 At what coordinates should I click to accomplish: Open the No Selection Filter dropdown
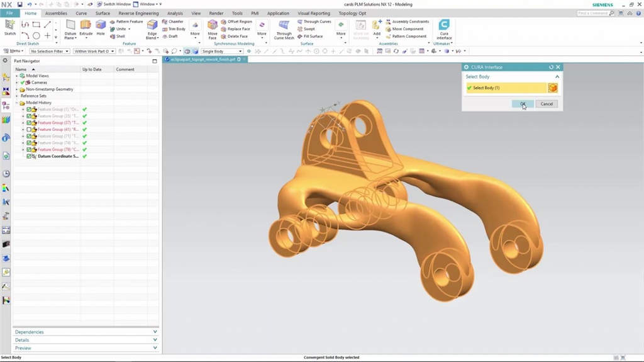click(50, 52)
